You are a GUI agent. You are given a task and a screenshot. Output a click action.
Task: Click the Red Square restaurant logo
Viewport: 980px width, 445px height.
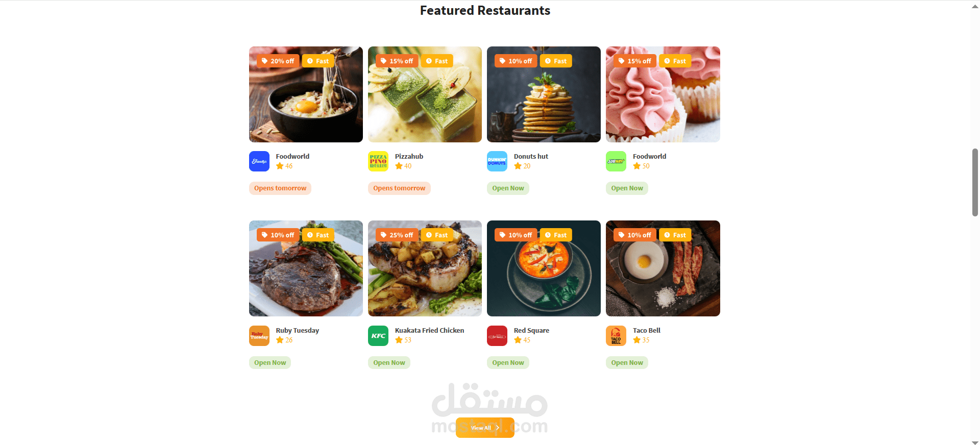pyautogui.click(x=497, y=336)
